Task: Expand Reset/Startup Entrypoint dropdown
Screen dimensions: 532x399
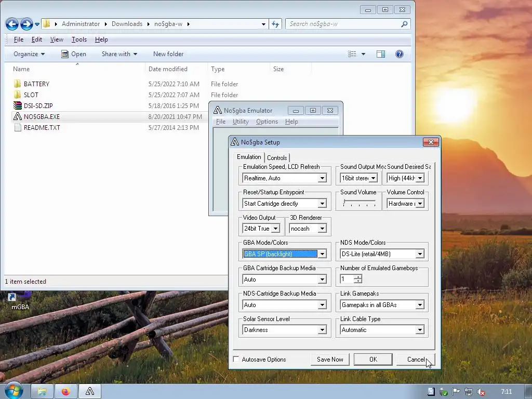Action: coord(322,204)
